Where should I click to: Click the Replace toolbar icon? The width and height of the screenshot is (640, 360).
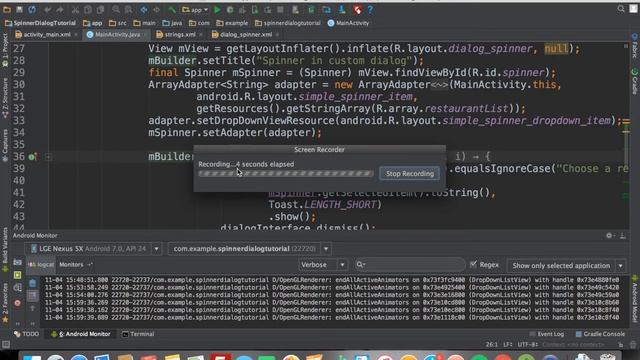pos(128,9)
